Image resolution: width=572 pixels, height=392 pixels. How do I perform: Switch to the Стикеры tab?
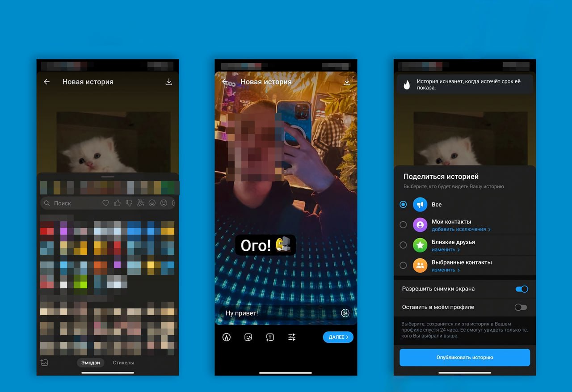123,362
